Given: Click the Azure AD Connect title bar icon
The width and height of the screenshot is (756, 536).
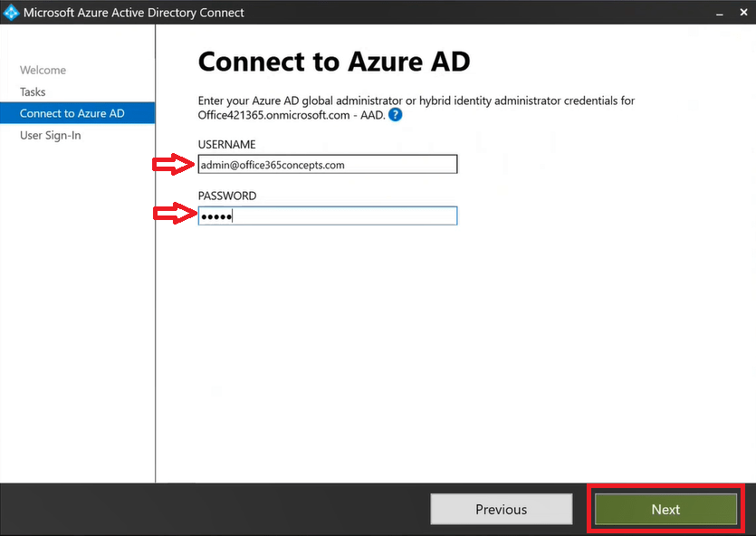Looking at the screenshot, I should coord(11,13).
